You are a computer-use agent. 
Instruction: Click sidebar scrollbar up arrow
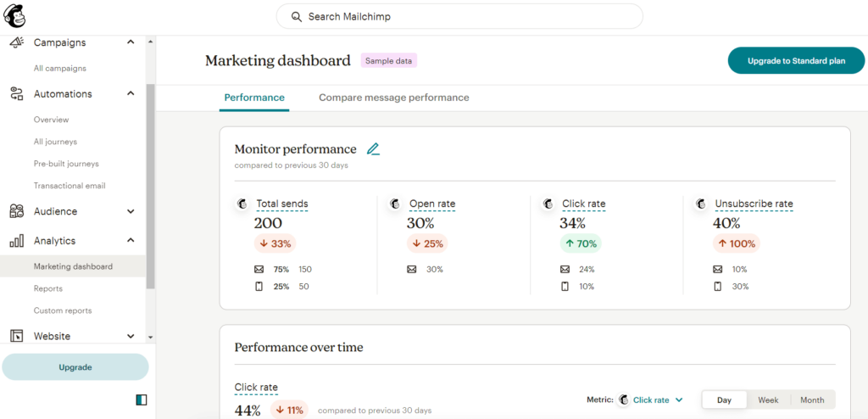[x=150, y=42]
